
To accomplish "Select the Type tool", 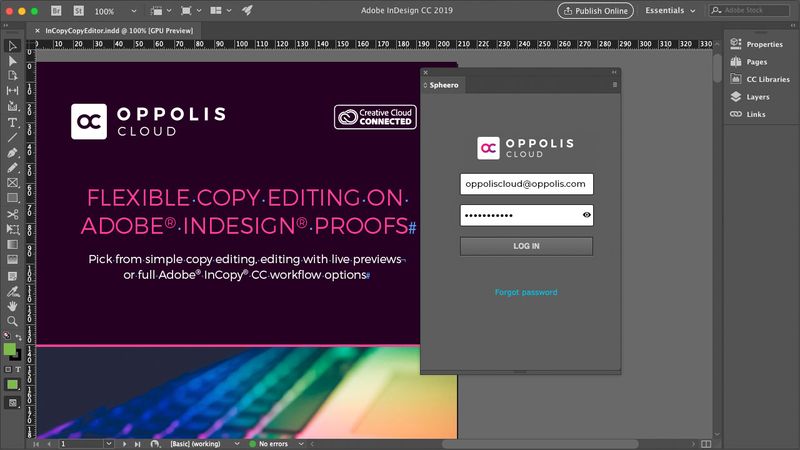I will coord(12,122).
